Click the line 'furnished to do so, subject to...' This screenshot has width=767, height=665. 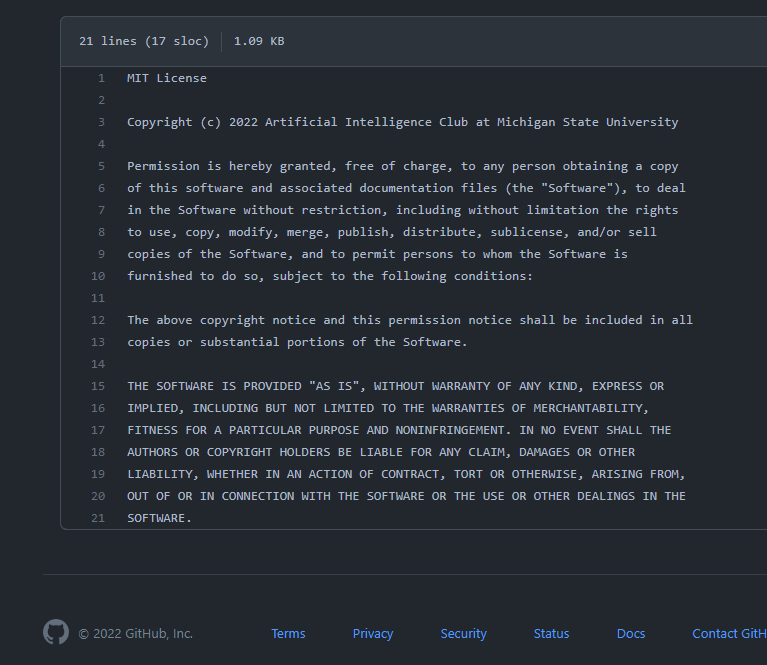tap(330, 276)
